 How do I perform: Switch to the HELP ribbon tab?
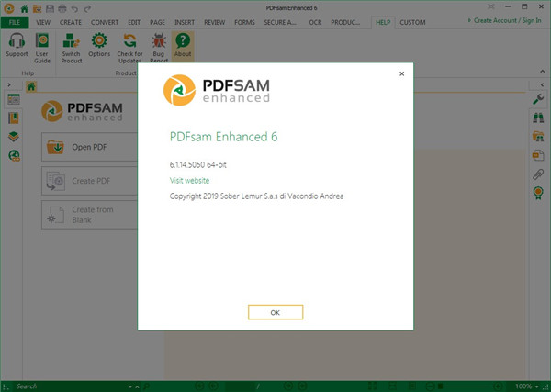point(383,22)
